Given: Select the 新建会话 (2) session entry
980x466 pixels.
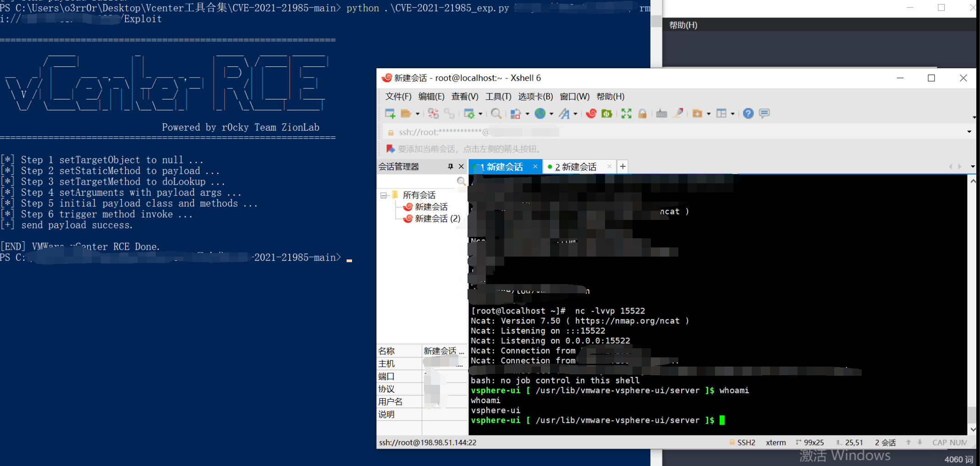Looking at the screenshot, I should pyautogui.click(x=437, y=219).
